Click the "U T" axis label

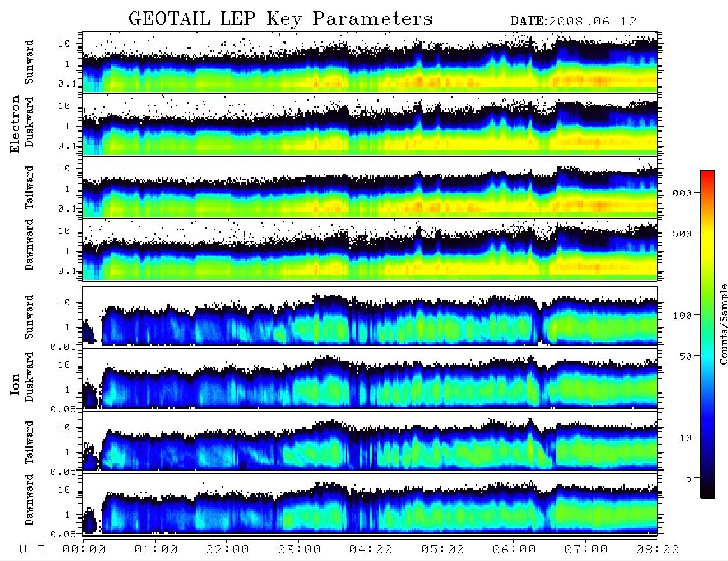tap(32, 550)
